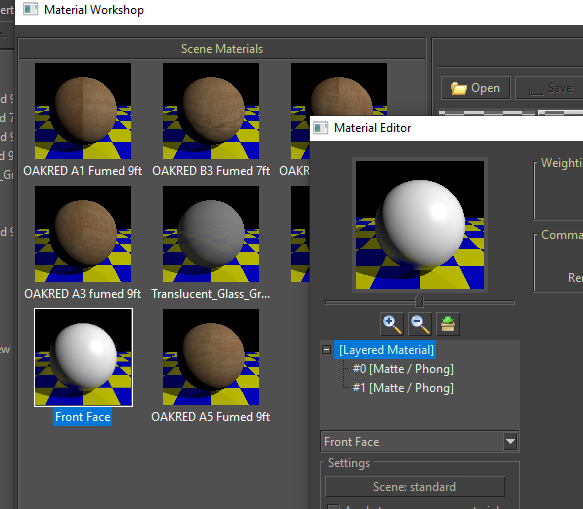Select the Layered Material root item
The width and height of the screenshot is (583, 509).
point(386,350)
